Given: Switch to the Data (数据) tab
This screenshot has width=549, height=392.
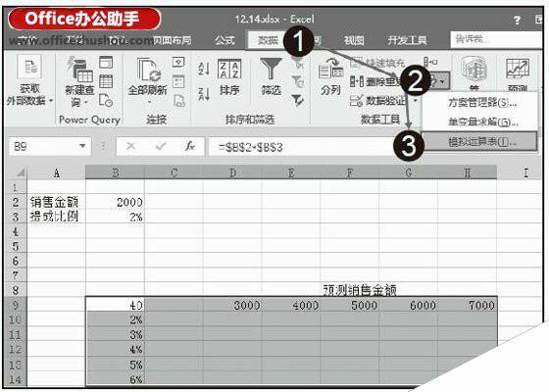Looking at the screenshot, I should click(x=268, y=40).
